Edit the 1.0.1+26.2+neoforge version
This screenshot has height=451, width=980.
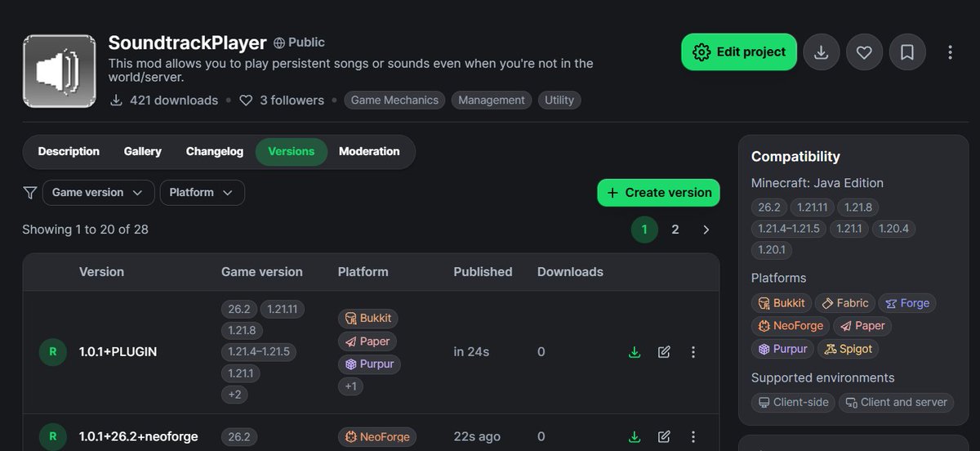coord(664,437)
